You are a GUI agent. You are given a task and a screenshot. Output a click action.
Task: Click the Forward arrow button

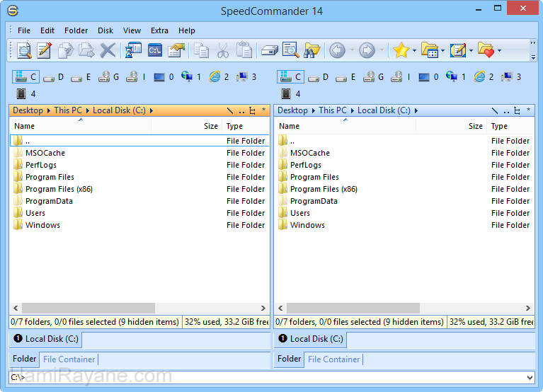pyautogui.click(x=367, y=50)
